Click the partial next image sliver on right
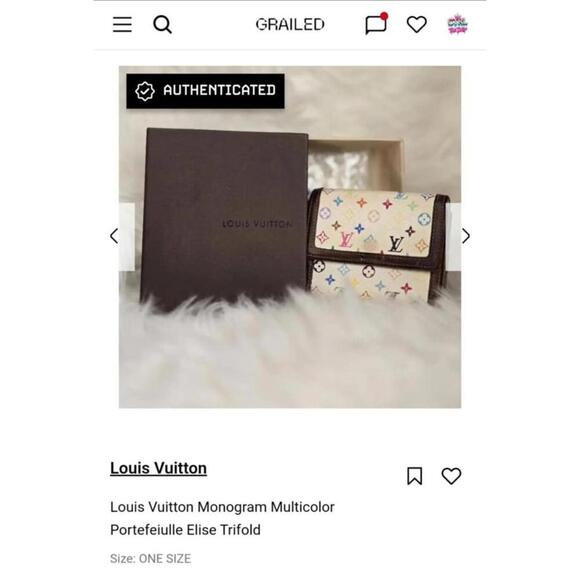Image resolution: width=580 pixels, height=580 pixels. (453, 237)
